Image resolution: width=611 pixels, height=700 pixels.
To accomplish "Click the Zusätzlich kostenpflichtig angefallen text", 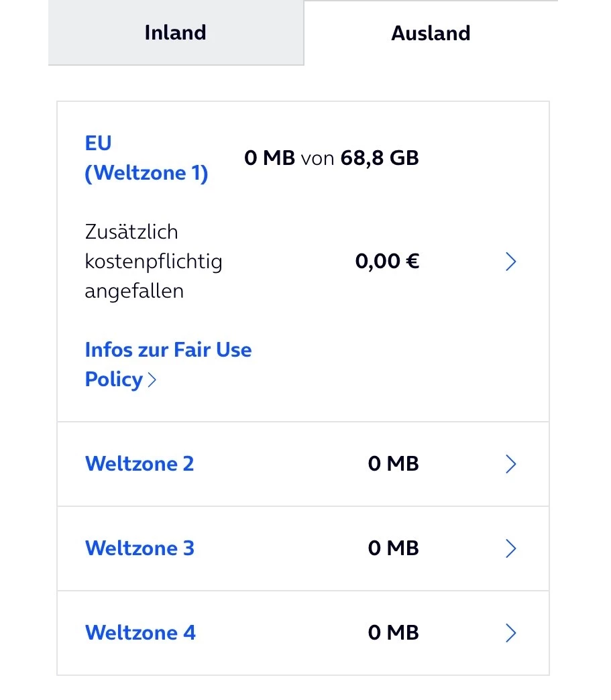I will (153, 261).
